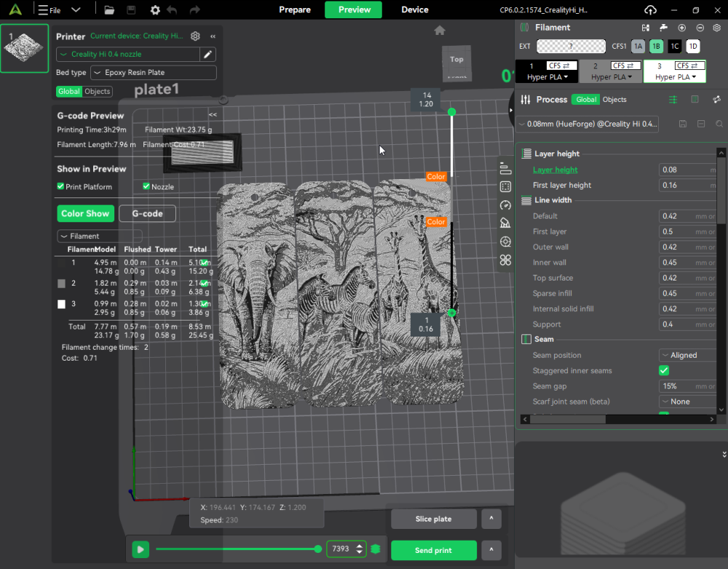Click the Layer height value field
The width and height of the screenshot is (728, 569).
coord(687,170)
